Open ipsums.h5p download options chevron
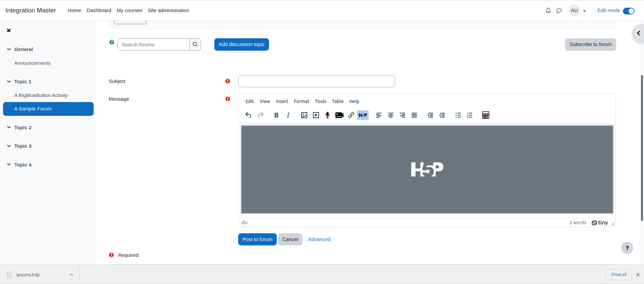Viewport: 644px width, 284px height. tap(71, 275)
